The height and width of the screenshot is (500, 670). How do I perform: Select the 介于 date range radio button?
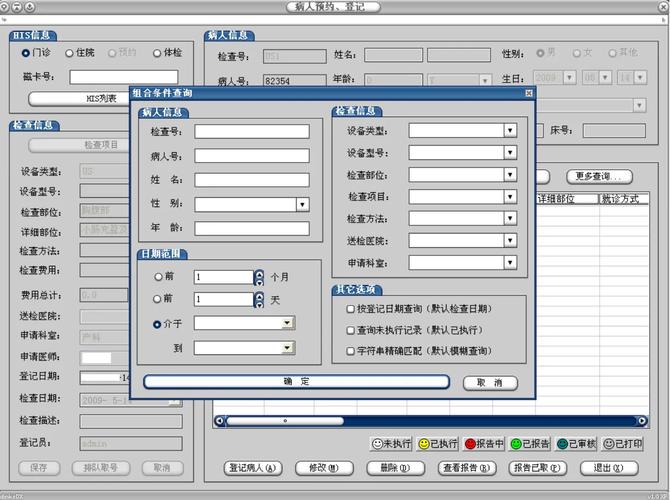(157, 324)
